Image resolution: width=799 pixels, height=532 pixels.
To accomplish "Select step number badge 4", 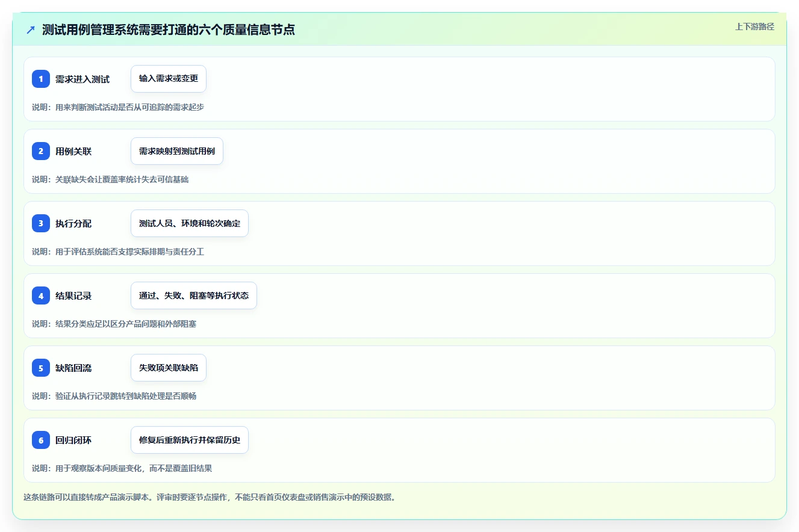I will pos(41,295).
